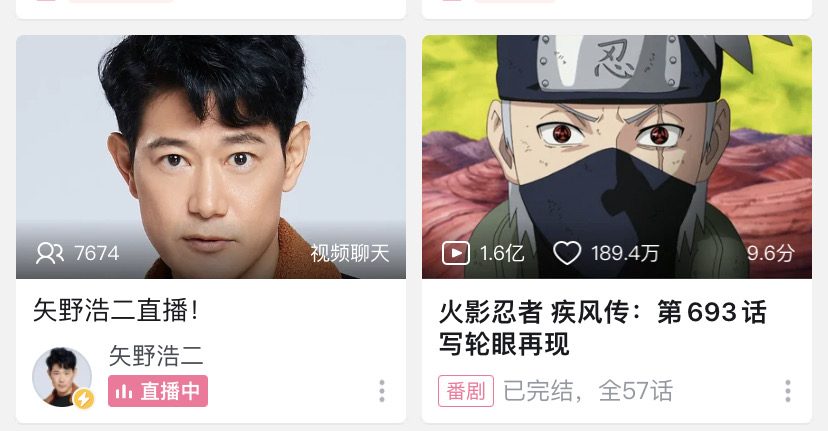This screenshot has width=828, height=431.
Task: Tap the 7674 viewer count
Action: click(97, 254)
